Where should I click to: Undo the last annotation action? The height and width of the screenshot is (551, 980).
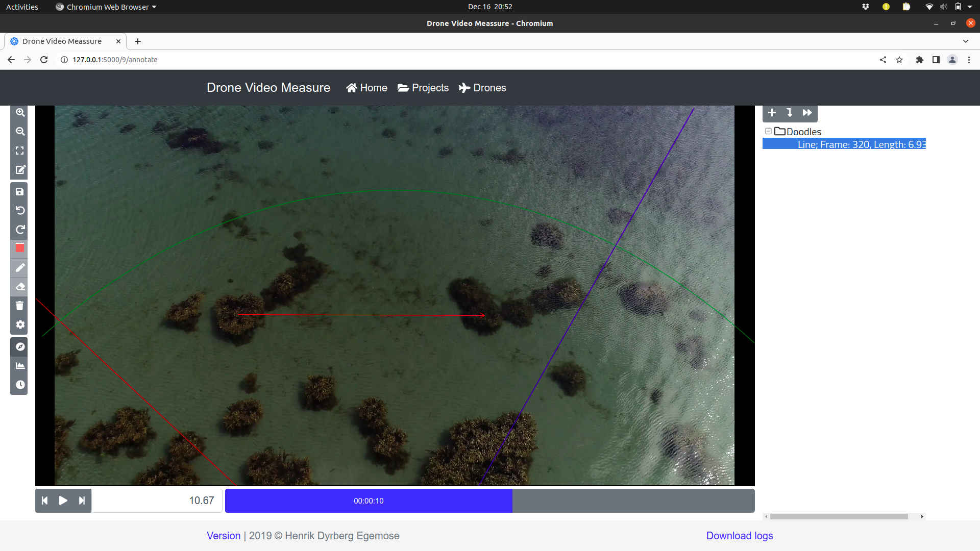tap(20, 210)
